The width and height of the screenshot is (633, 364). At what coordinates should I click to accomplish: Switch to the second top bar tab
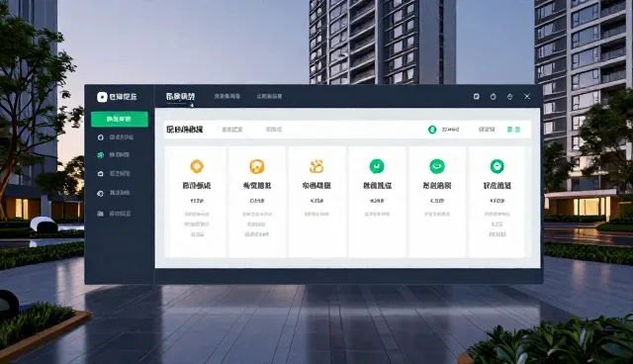pos(226,97)
